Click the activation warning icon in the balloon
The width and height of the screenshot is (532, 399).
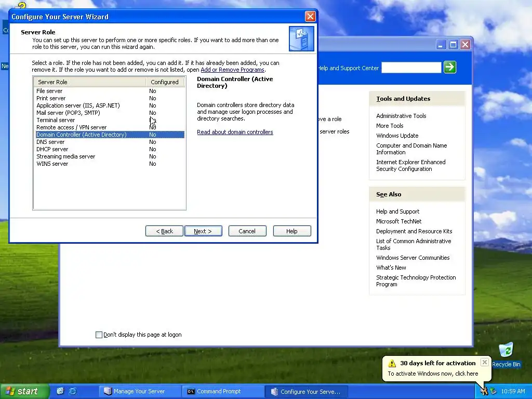(x=392, y=363)
